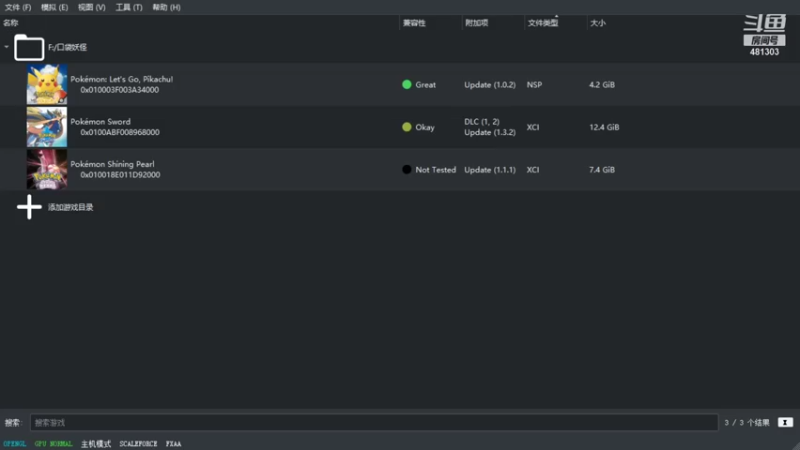Toggle the SCALEFORCE filter status button

coord(138,444)
